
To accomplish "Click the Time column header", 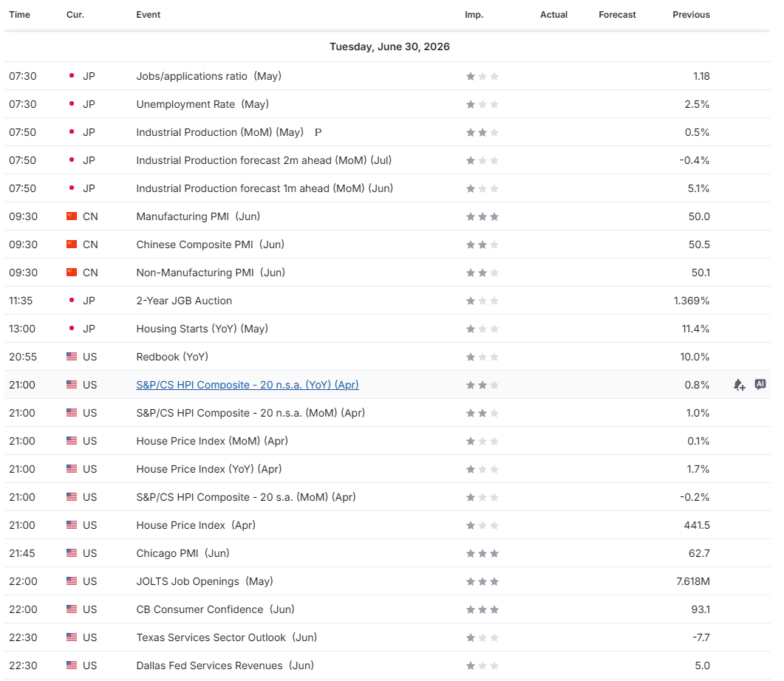I will pos(19,15).
